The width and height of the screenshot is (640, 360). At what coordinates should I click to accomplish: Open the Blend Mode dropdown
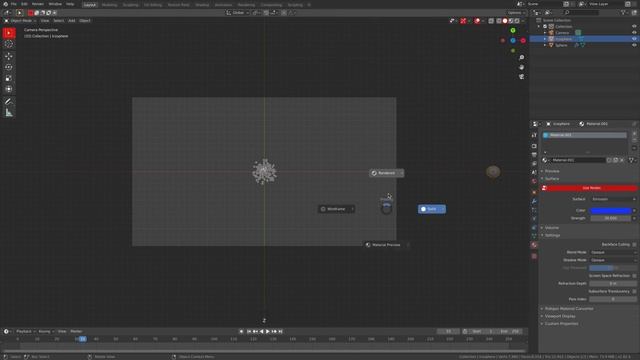point(613,252)
